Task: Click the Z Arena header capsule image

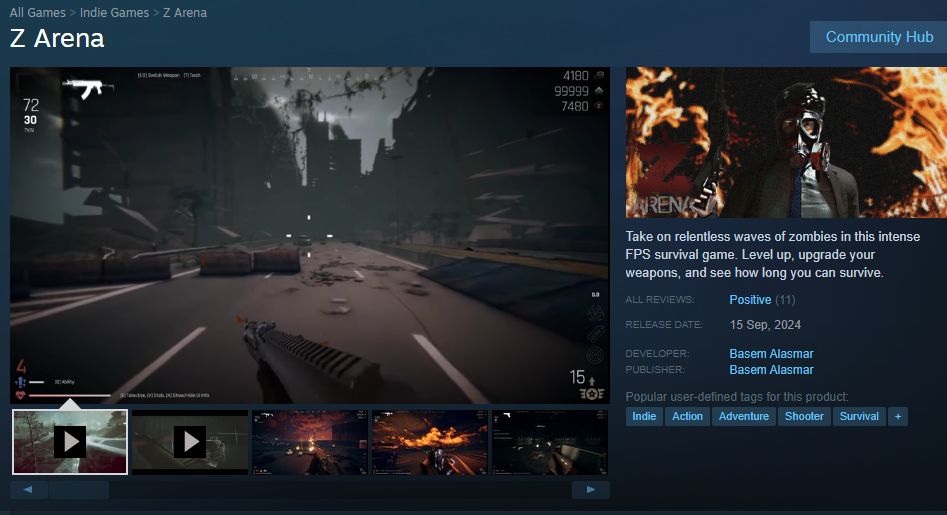Action: tap(786, 142)
